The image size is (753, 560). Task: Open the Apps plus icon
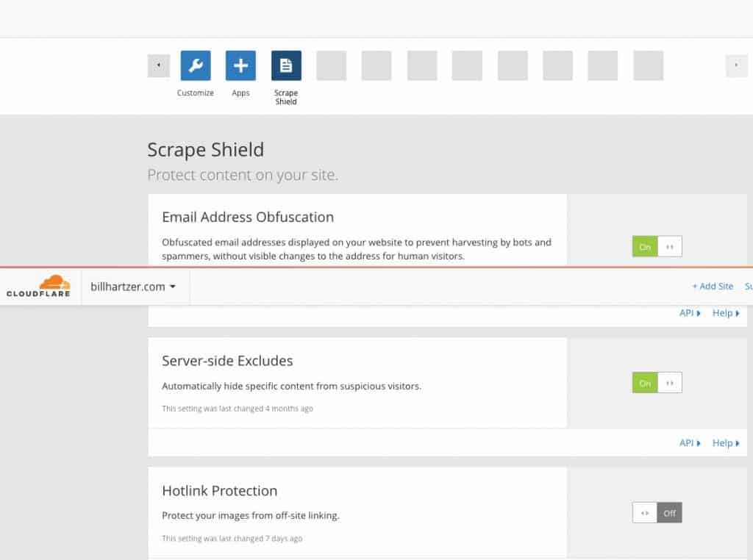tap(240, 65)
